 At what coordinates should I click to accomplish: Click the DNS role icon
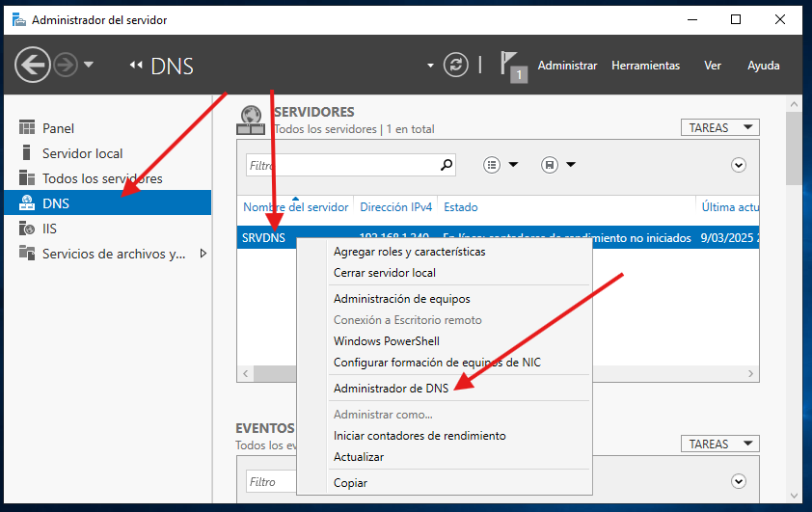[26, 202]
